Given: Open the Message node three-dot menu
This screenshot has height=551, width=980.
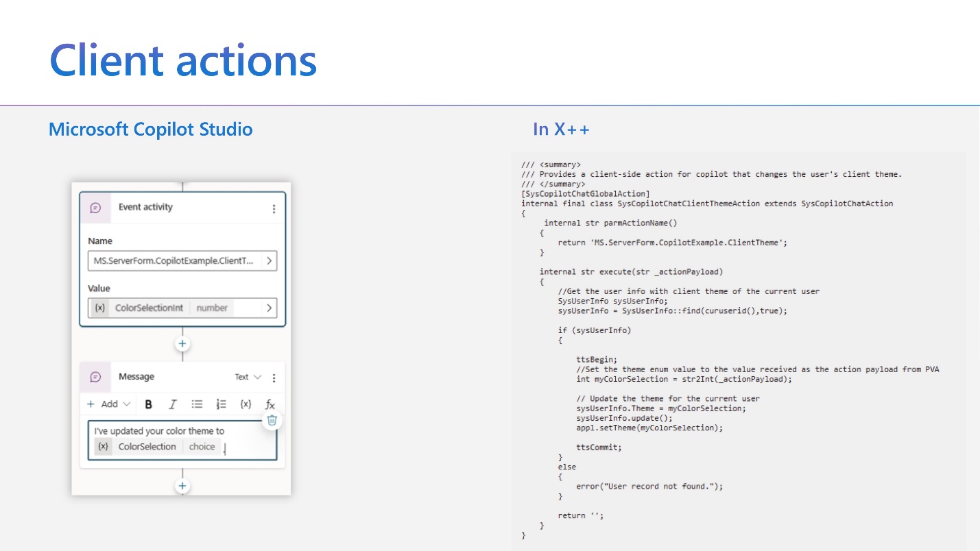Looking at the screenshot, I should pyautogui.click(x=274, y=378).
